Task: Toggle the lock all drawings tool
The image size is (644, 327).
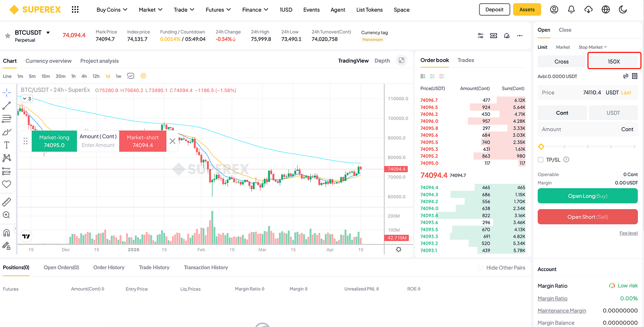Action: [x=7, y=246]
